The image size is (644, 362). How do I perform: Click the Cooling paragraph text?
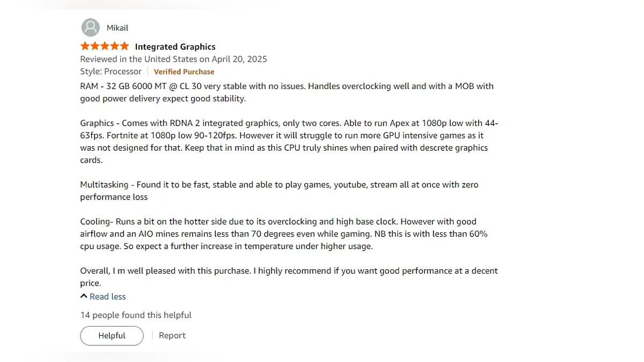click(x=283, y=234)
